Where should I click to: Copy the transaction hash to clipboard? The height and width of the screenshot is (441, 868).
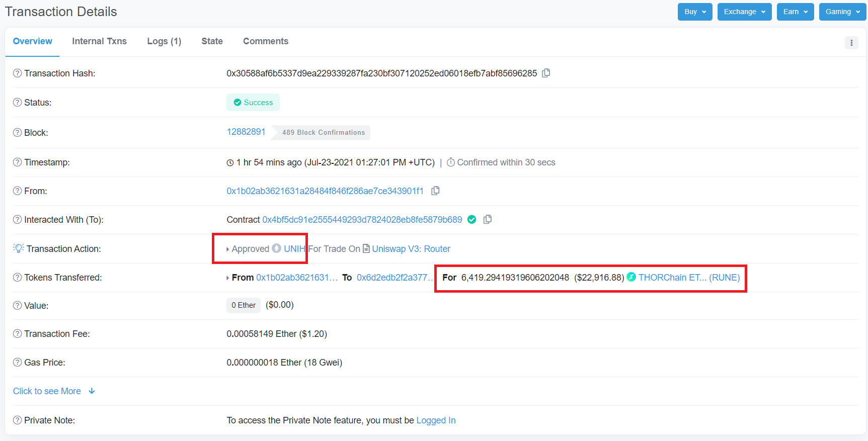(546, 73)
